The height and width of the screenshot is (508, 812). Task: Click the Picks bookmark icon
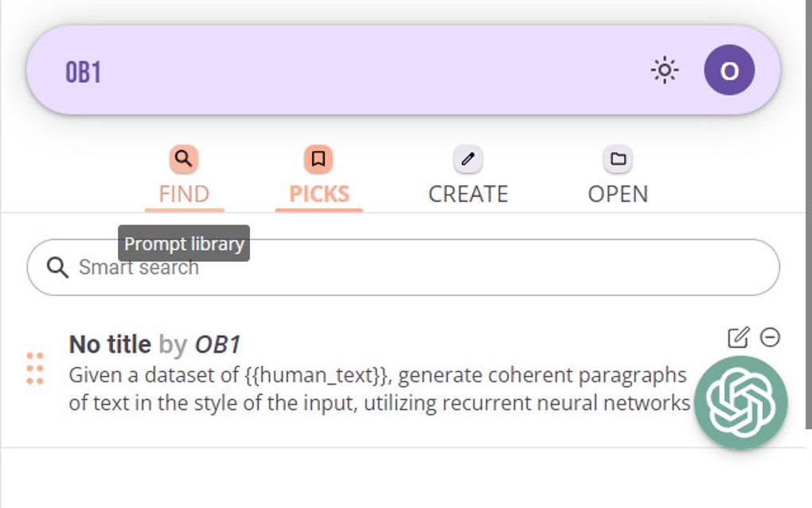pyautogui.click(x=318, y=158)
